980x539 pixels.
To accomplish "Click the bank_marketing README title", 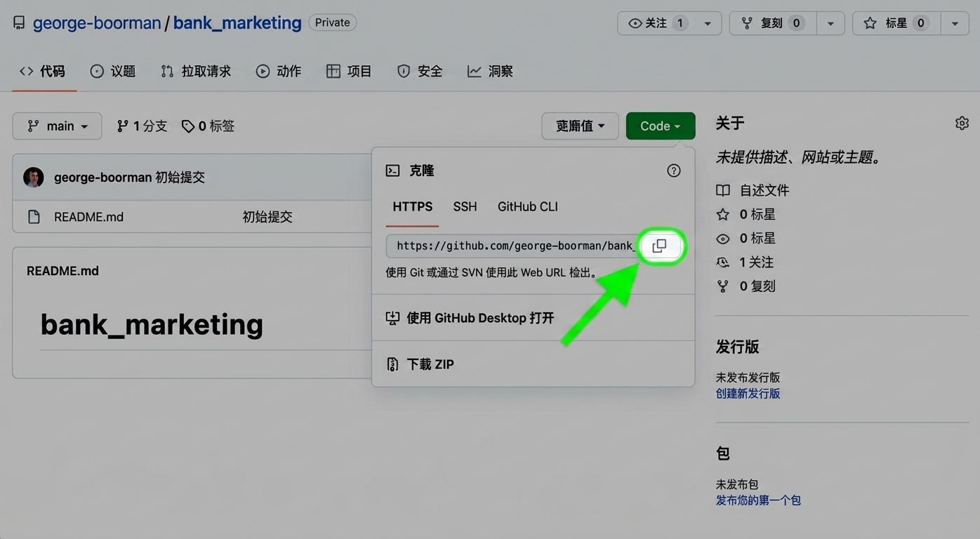I will pyautogui.click(x=152, y=324).
